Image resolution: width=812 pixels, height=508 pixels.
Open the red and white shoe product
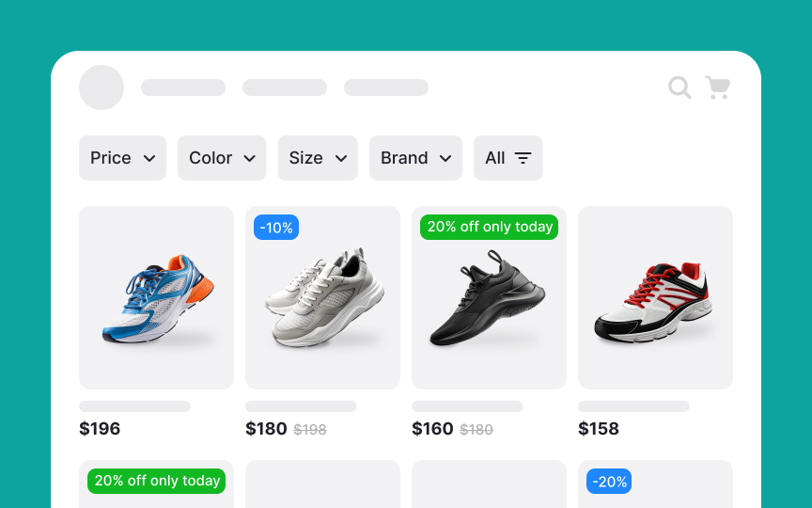(x=656, y=297)
